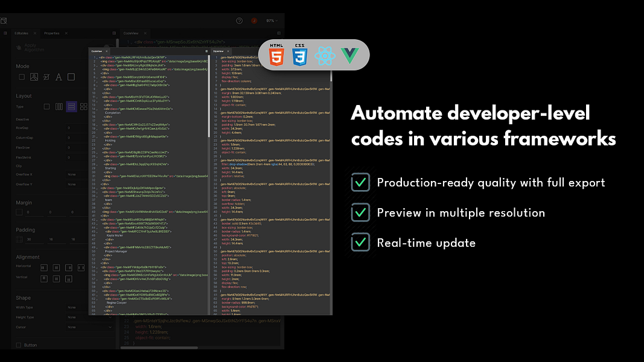
Task: Click the React framework icon
Action: (324, 54)
